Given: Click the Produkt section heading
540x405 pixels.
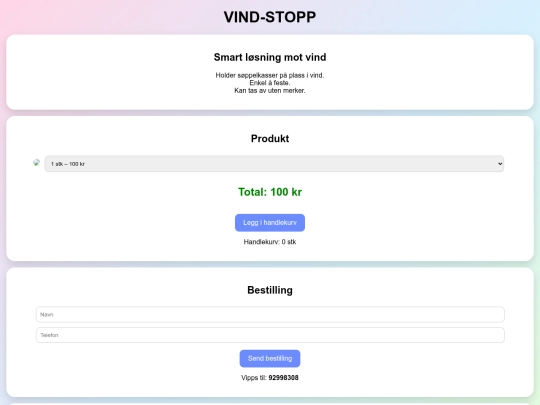Looking at the screenshot, I should (270, 138).
